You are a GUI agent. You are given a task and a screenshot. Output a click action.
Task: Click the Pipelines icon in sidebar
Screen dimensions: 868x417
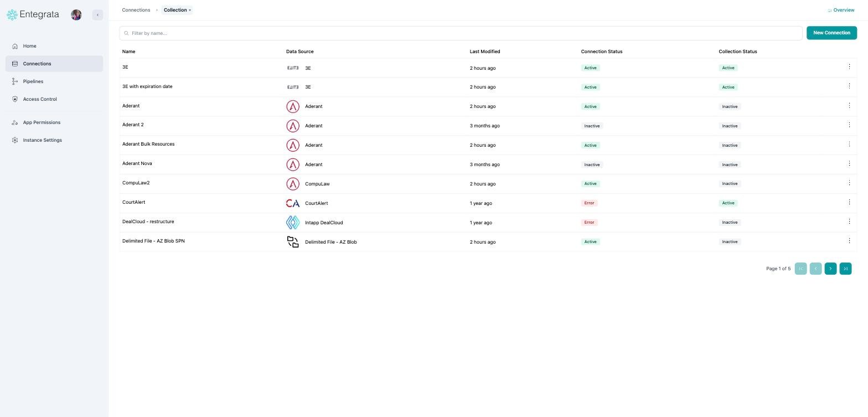(x=15, y=81)
